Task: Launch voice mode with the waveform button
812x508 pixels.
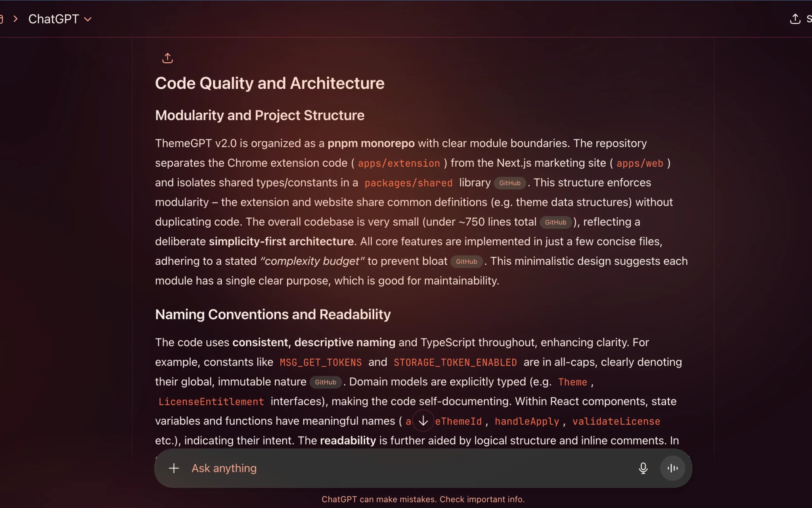Action: [672, 468]
